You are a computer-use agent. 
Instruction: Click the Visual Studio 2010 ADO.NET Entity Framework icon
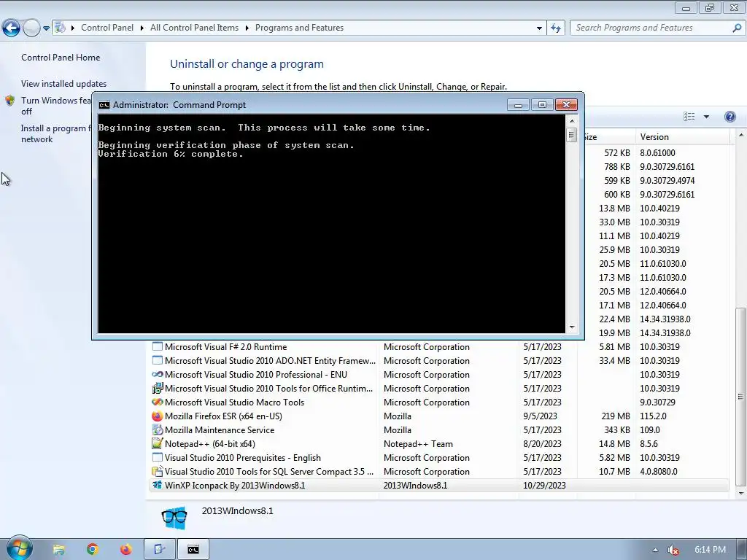point(158,361)
